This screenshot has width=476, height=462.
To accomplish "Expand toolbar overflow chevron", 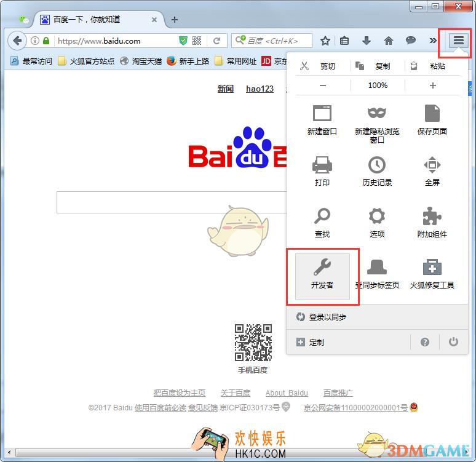I will pos(433,41).
